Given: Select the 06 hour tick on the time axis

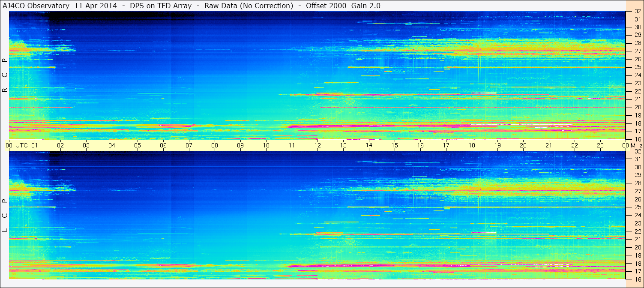Looking at the screenshot, I should 163,145.
